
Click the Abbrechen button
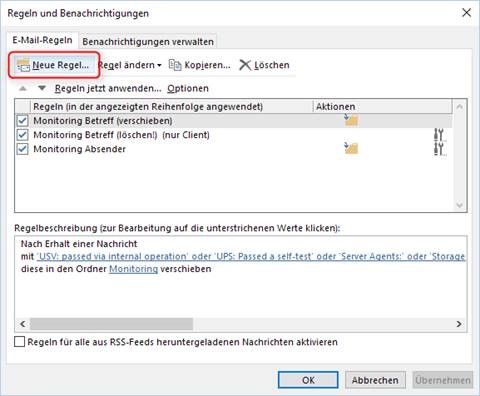coord(375,380)
